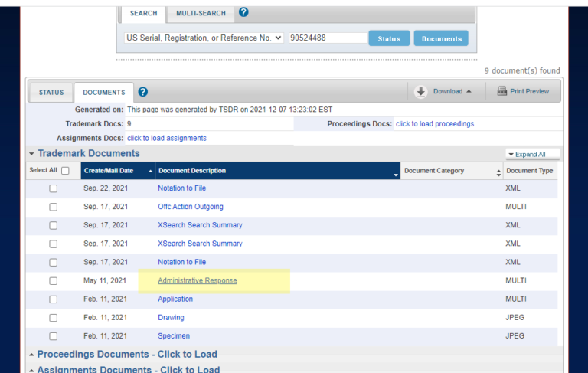The width and height of the screenshot is (588, 373).
Task: Sort by Create/Mail Date column
Action: click(x=118, y=171)
